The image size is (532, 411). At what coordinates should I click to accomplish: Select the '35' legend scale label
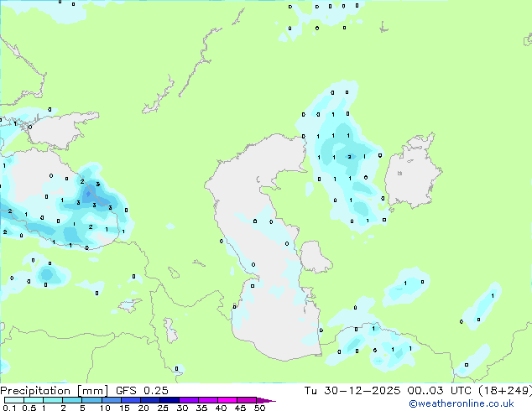pos(201,408)
